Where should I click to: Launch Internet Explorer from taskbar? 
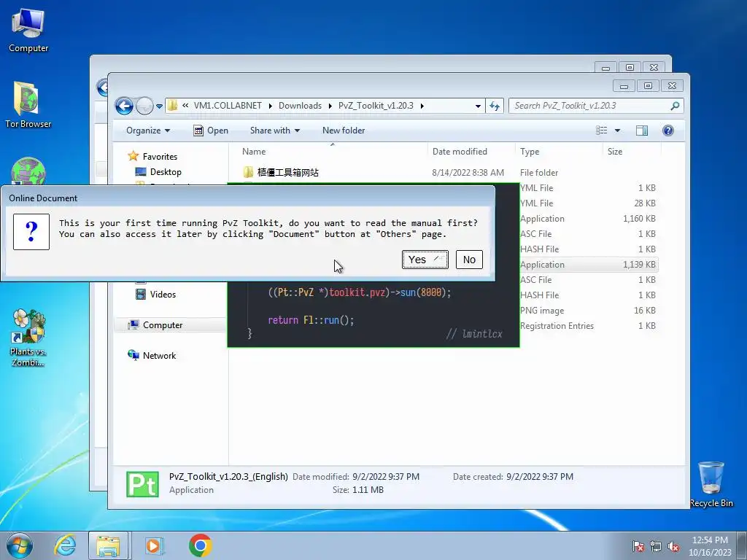pos(65,545)
